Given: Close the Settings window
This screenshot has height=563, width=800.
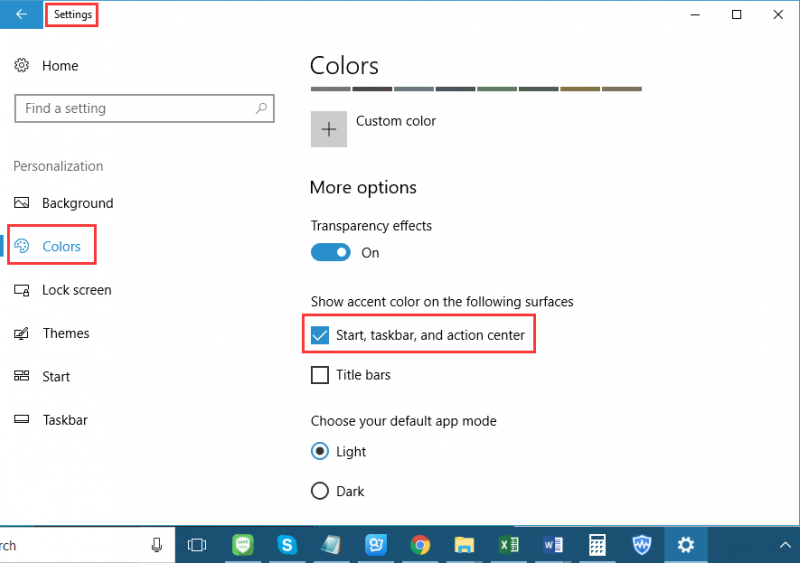Looking at the screenshot, I should click(778, 14).
